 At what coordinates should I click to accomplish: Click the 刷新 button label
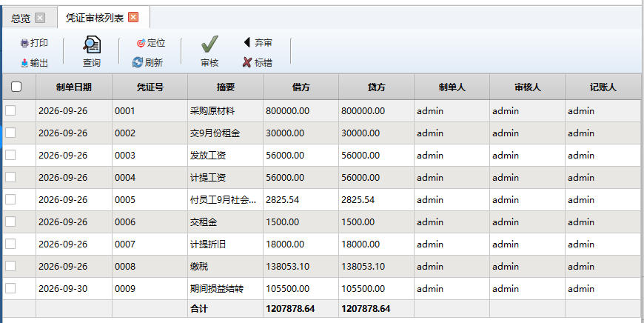tap(154, 62)
